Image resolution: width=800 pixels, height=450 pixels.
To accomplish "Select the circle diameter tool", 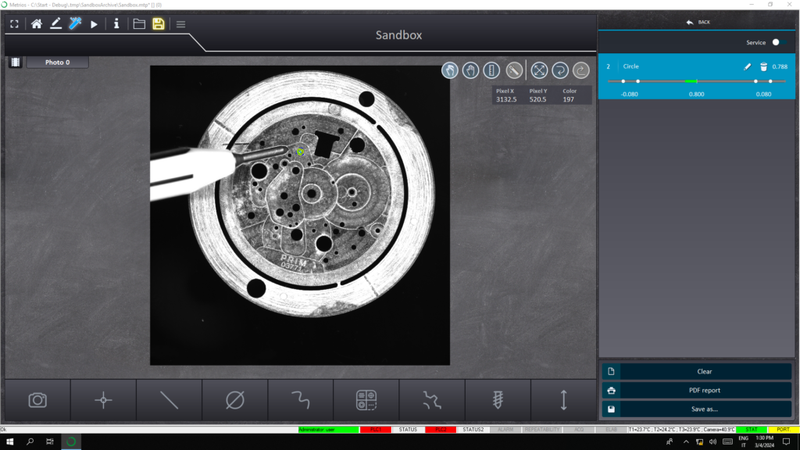I will (235, 400).
